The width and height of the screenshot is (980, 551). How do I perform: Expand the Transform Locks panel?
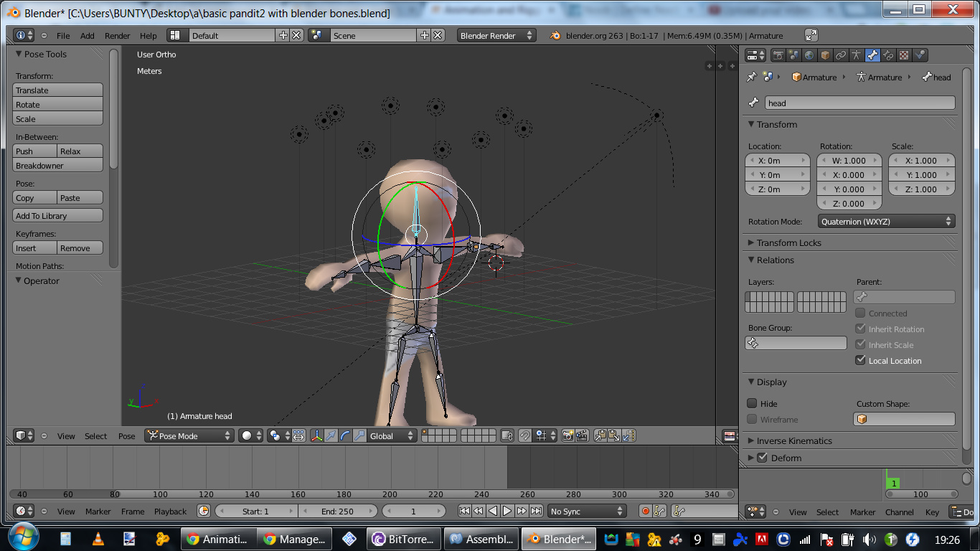click(788, 242)
